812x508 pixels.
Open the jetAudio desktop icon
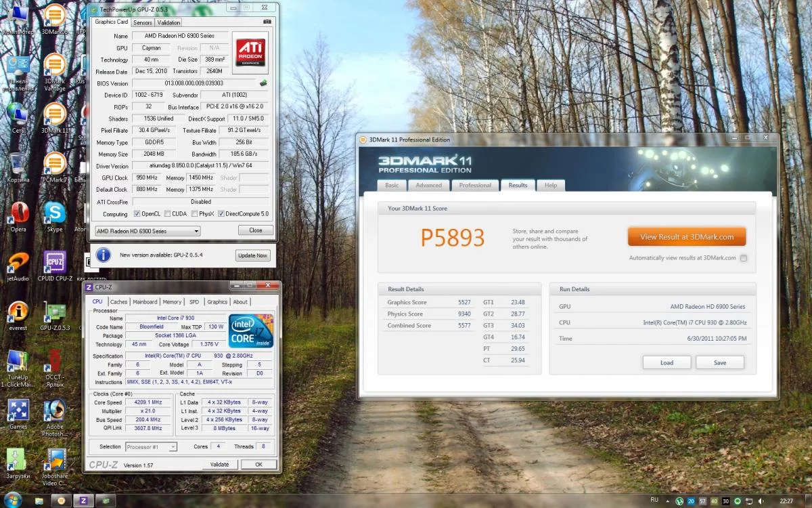(x=18, y=266)
